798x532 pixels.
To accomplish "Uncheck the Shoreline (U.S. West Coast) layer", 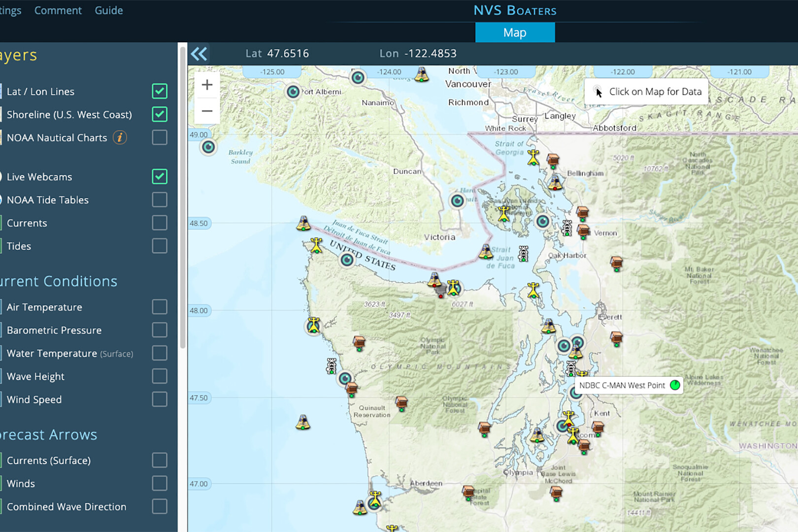I will coord(160,114).
